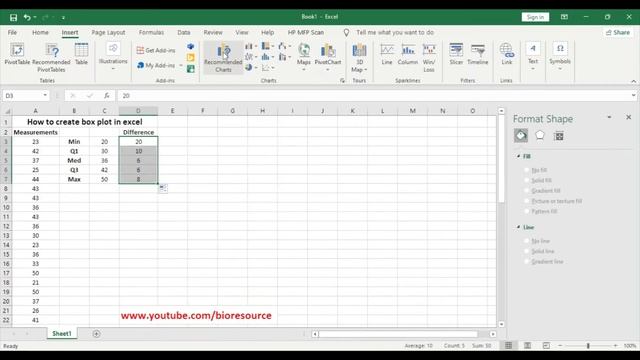Insert a Column sparkline
The width and height of the screenshot is (640, 360).
408,53
